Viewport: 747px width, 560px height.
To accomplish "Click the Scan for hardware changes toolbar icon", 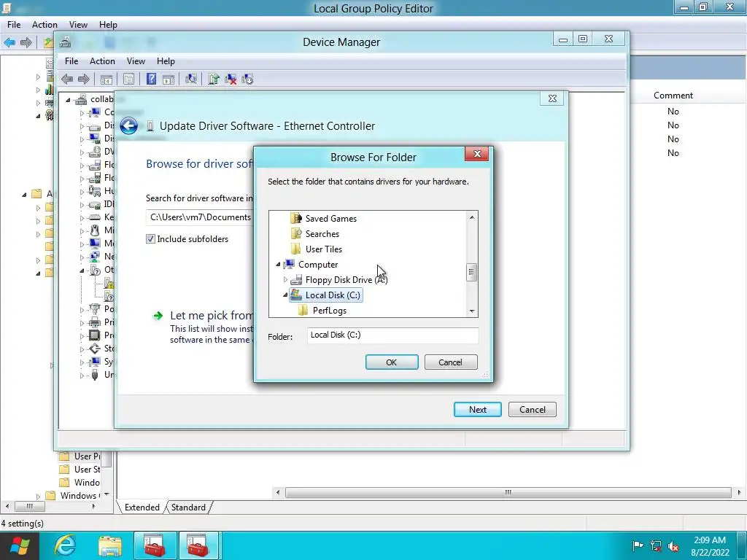I will pos(191,79).
